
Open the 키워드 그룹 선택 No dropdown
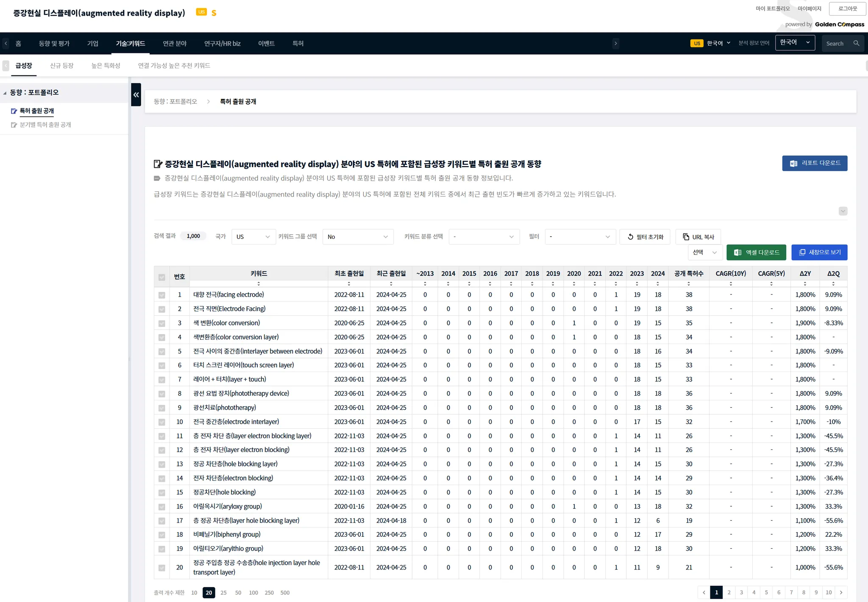point(358,237)
